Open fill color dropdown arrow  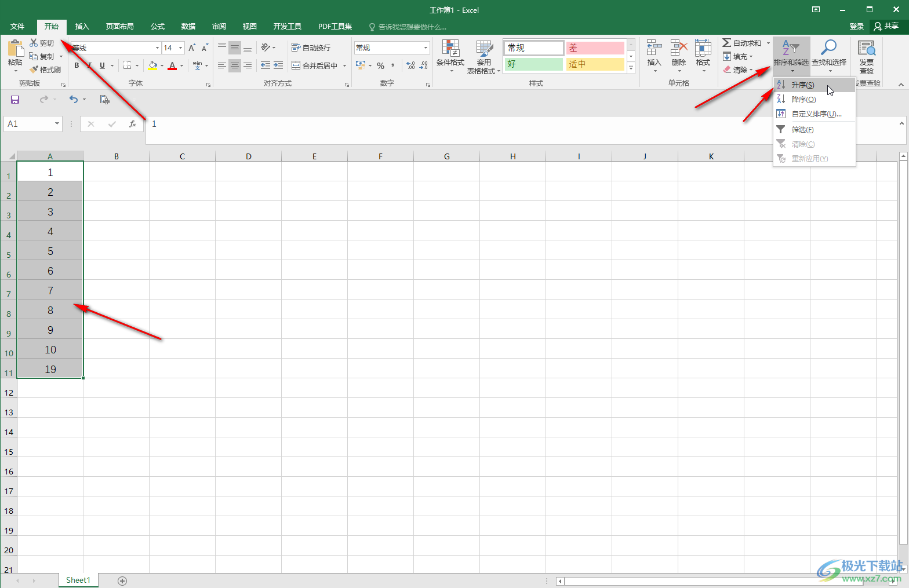click(162, 65)
